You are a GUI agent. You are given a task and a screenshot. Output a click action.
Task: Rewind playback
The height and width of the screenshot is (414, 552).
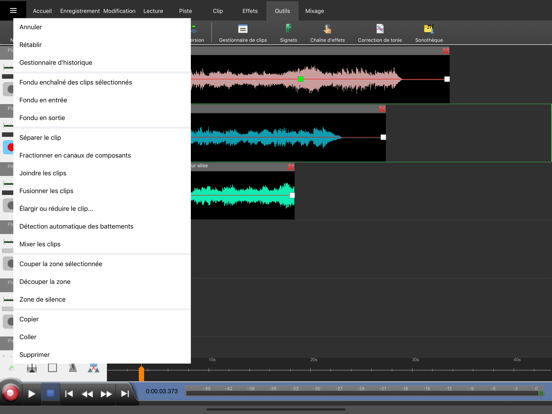87,394
